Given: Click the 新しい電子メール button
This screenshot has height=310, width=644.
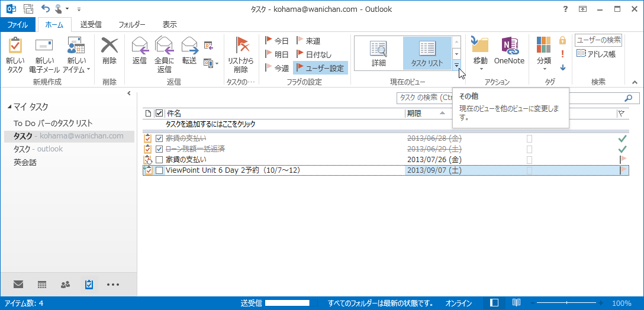Looking at the screenshot, I should click(x=44, y=55).
